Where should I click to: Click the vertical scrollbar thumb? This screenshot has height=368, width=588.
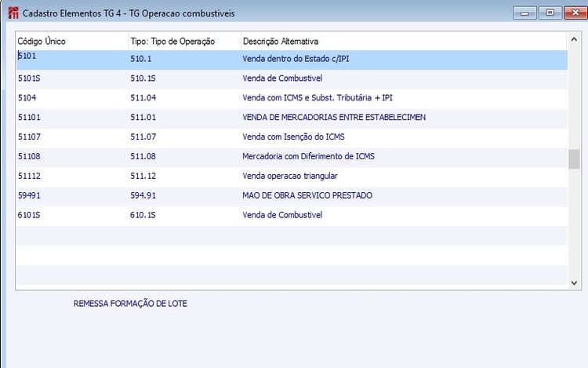point(574,159)
